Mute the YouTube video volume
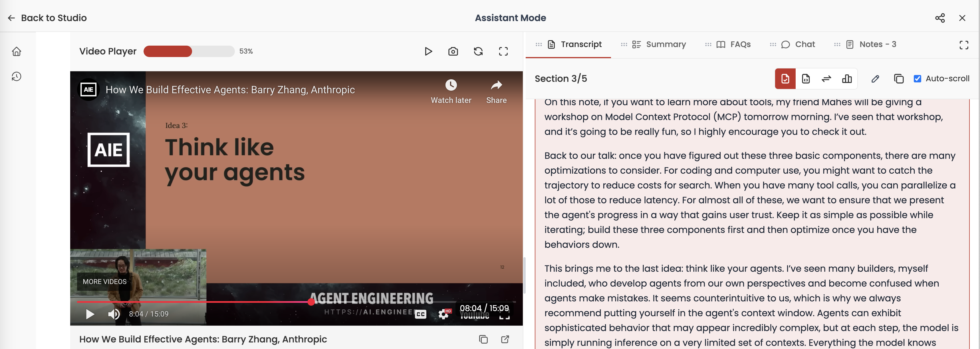980x349 pixels. [x=114, y=314]
